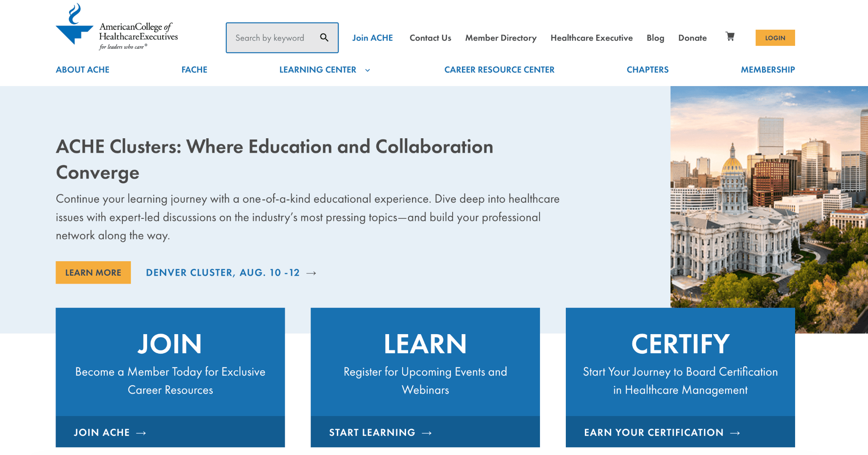868x455 pixels.
Task: Click the CERTIFY card heading
Action: pos(680,344)
